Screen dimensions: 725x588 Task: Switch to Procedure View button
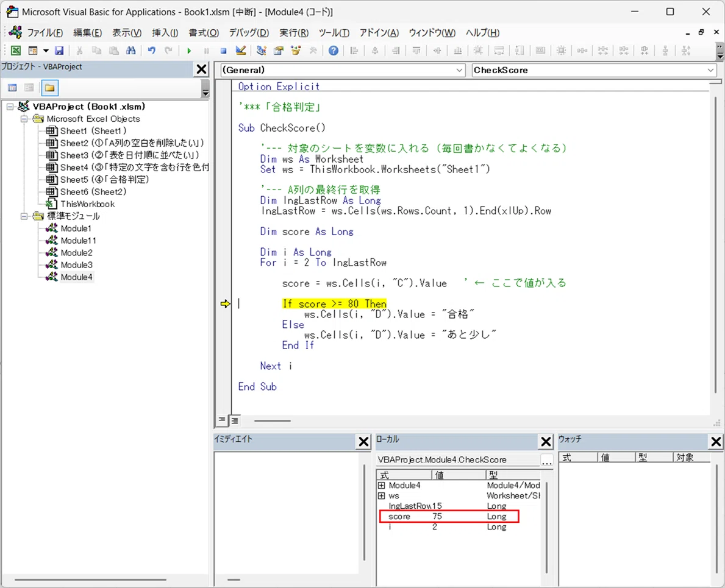click(223, 420)
